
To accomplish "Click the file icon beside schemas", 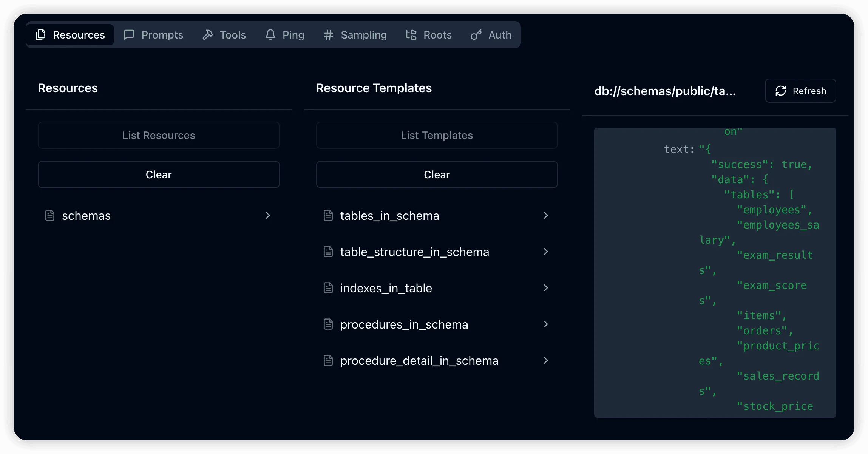I will (x=50, y=216).
